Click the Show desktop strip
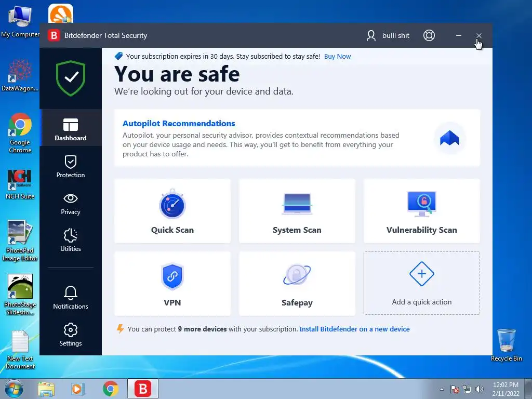 [x=529, y=389]
